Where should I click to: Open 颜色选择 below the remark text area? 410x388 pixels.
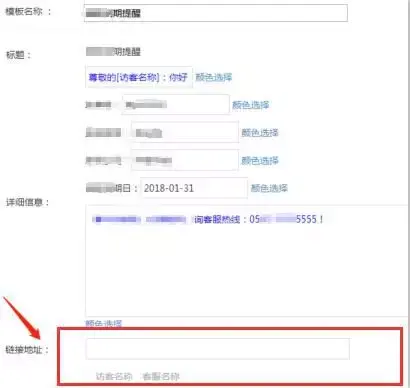104,323
